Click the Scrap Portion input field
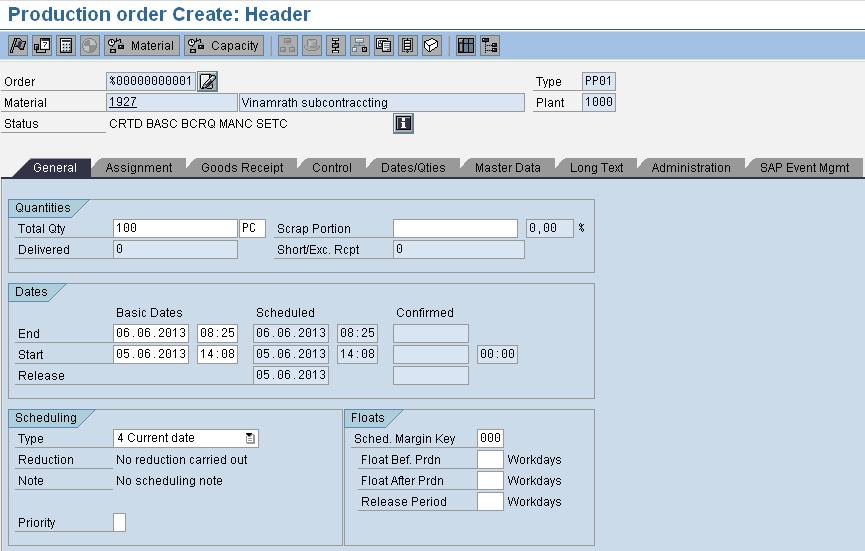The width and height of the screenshot is (865, 551). pyautogui.click(x=455, y=228)
